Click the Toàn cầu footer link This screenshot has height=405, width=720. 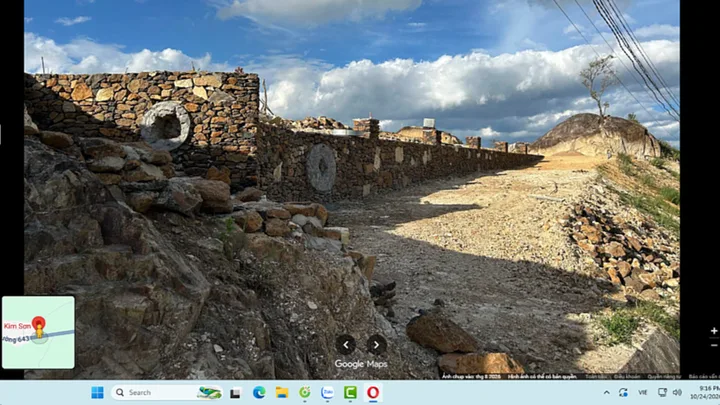coord(596,377)
